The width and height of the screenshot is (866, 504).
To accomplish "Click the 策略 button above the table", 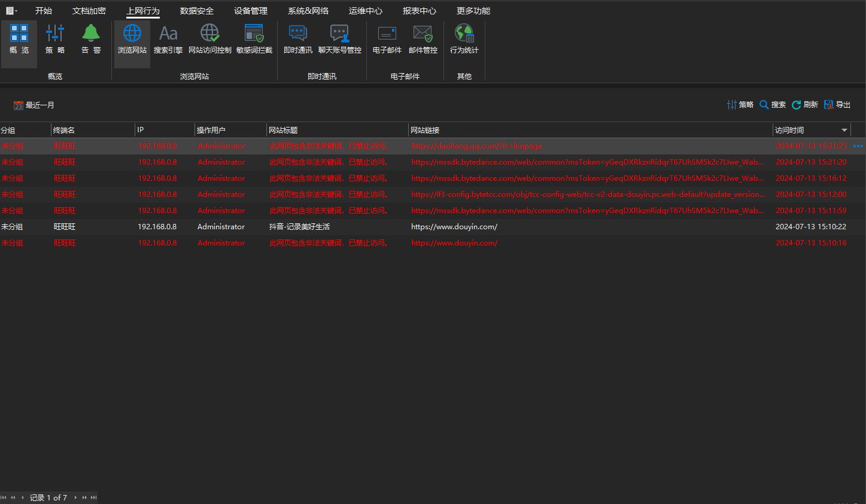I will (740, 105).
